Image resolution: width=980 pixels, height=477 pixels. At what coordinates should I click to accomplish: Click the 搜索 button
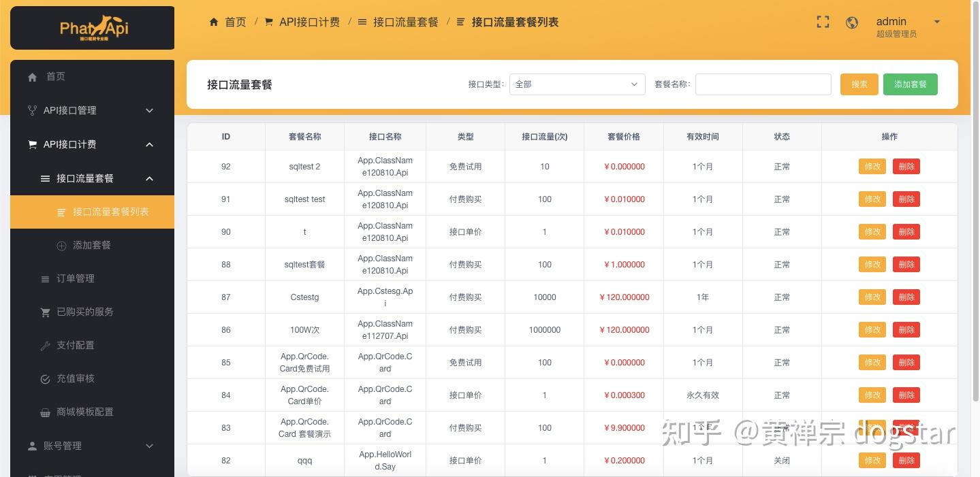click(x=858, y=84)
